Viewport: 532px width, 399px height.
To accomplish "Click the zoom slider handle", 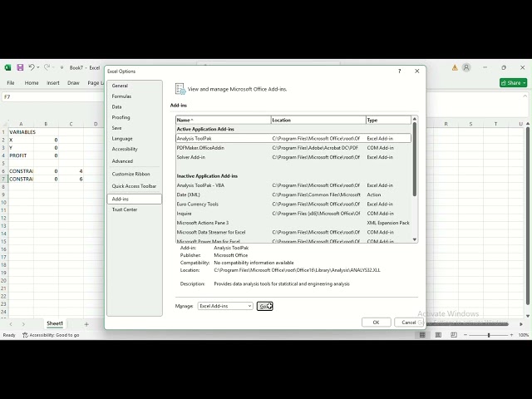I will pos(489,335).
